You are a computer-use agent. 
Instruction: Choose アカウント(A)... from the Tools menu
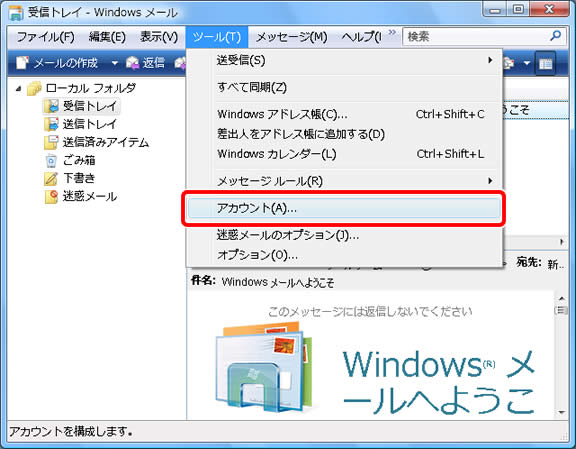pos(344,208)
